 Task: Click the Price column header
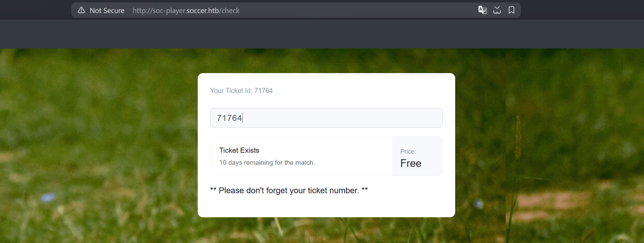(407, 151)
